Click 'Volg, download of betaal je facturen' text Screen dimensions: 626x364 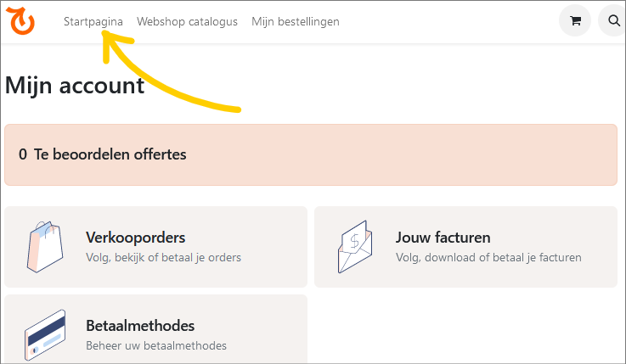[488, 257]
